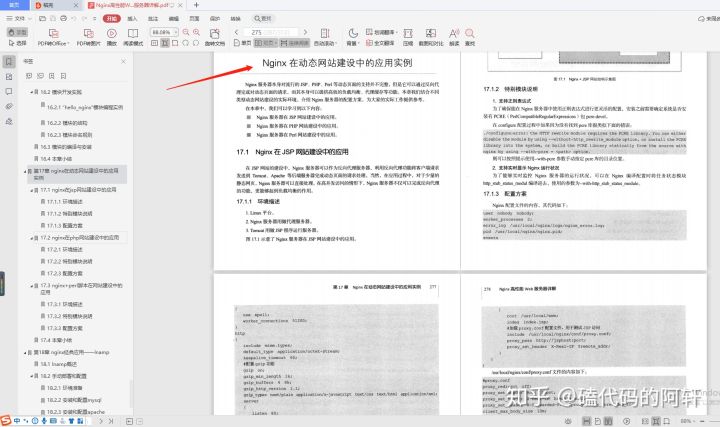Switch to the Start ribbon tab

[x=112, y=18]
